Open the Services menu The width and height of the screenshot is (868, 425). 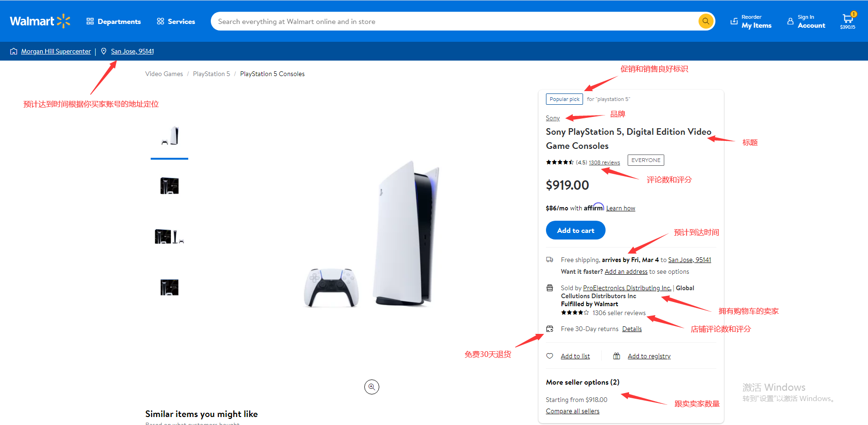pos(176,21)
